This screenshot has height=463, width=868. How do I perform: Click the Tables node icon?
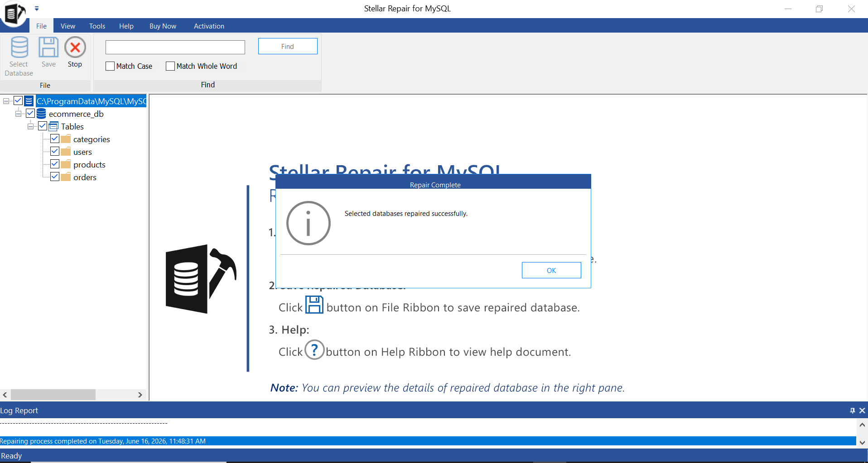(53, 126)
